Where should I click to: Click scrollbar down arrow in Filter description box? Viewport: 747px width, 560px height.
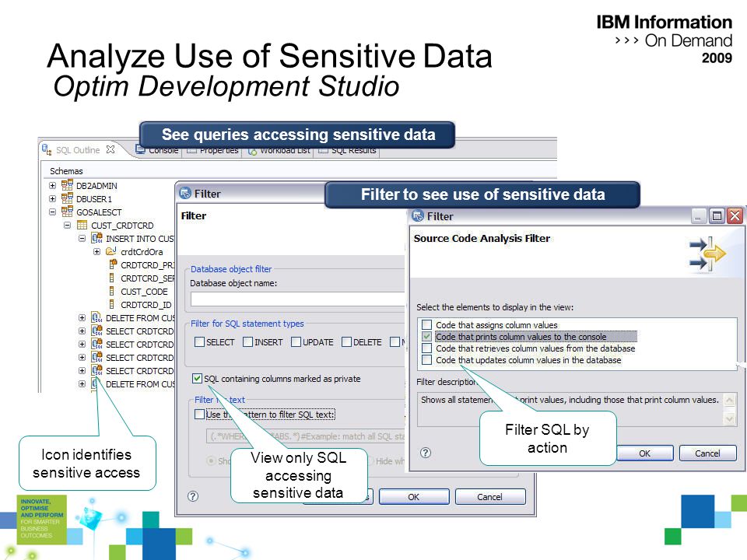729,418
